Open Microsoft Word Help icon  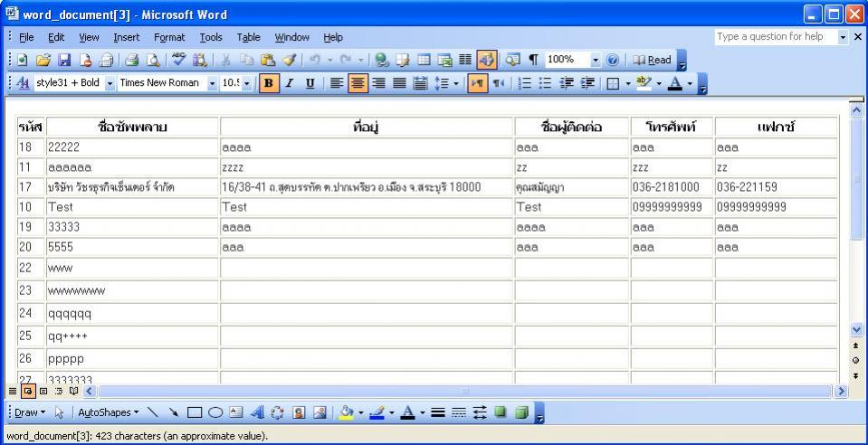tap(612, 60)
